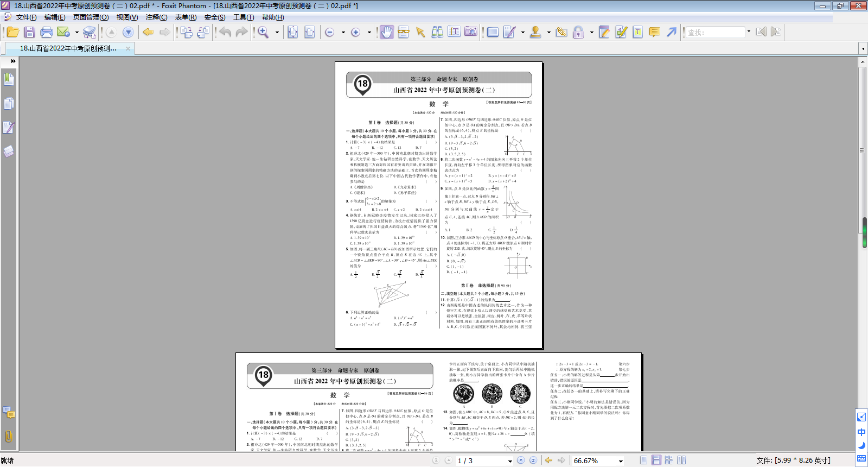Select the blue arrow drawing tool
This screenshot has height=467, width=868.
tap(672, 33)
